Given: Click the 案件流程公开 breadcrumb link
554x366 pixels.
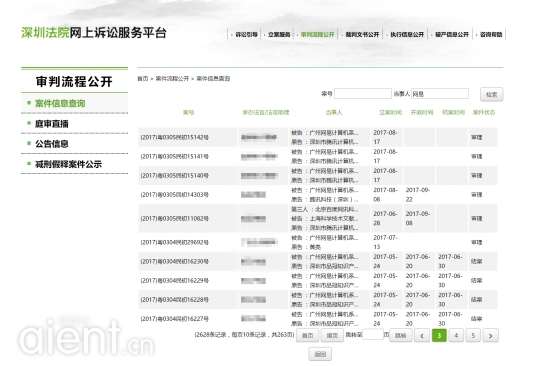Looking at the screenshot, I should tap(172, 78).
